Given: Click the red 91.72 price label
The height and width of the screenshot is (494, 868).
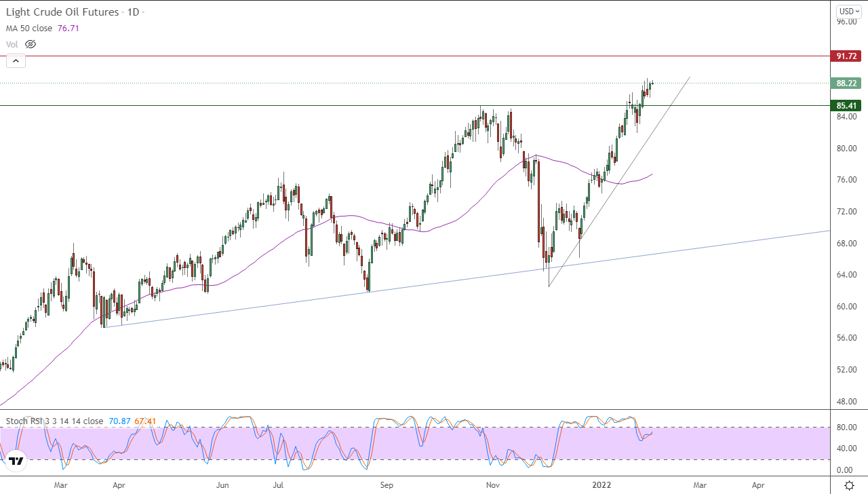Looking at the screenshot, I should [847, 56].
